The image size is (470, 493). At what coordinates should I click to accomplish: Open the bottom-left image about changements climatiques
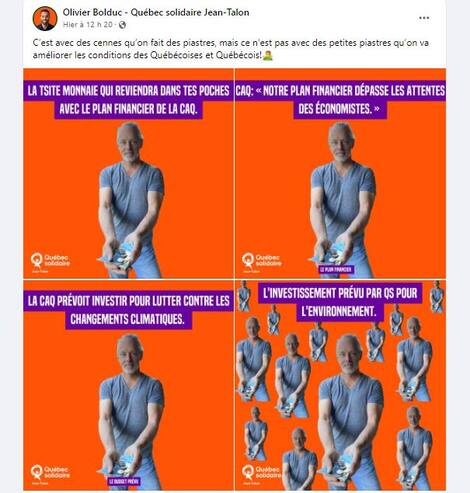[129, 385]
